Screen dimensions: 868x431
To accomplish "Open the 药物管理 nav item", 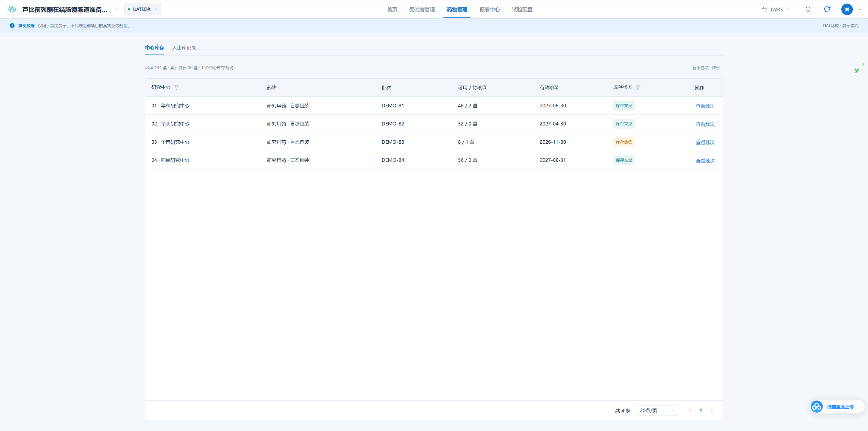I will click(457, 9).
